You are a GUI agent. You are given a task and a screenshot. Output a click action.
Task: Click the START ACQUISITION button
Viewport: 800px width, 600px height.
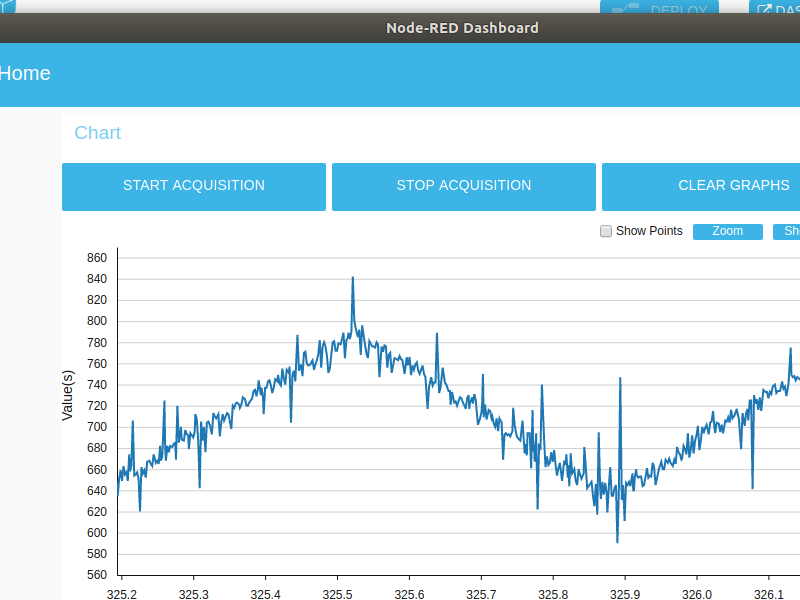coord(194,187)
